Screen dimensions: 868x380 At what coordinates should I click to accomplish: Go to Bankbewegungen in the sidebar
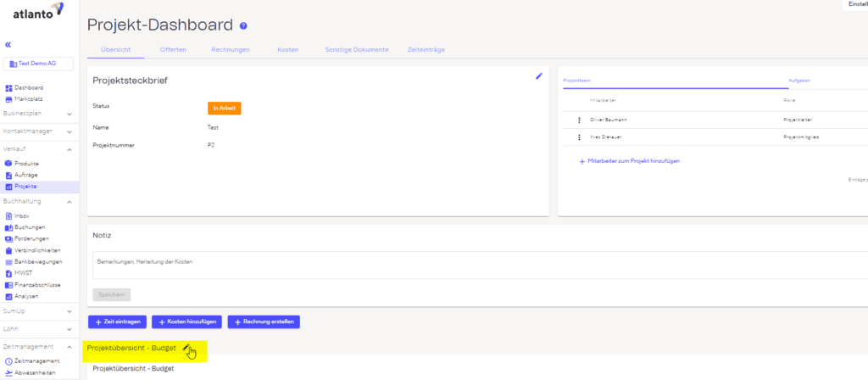click(x=38, y=262)
